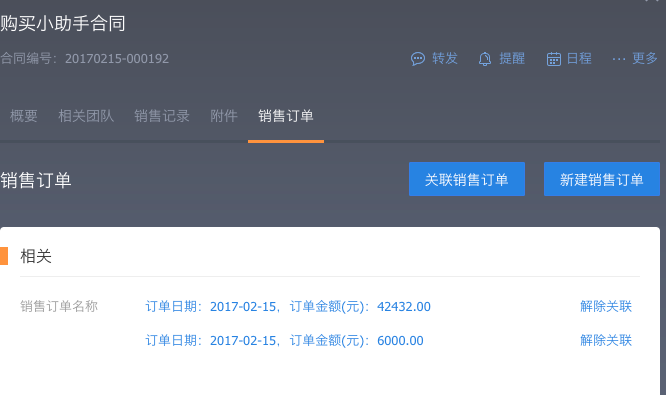Select the active 销售订单 tab
Image resolution: width=666 pixels, height=395 pixels.
pyautogui.click(x=286, y=116)
